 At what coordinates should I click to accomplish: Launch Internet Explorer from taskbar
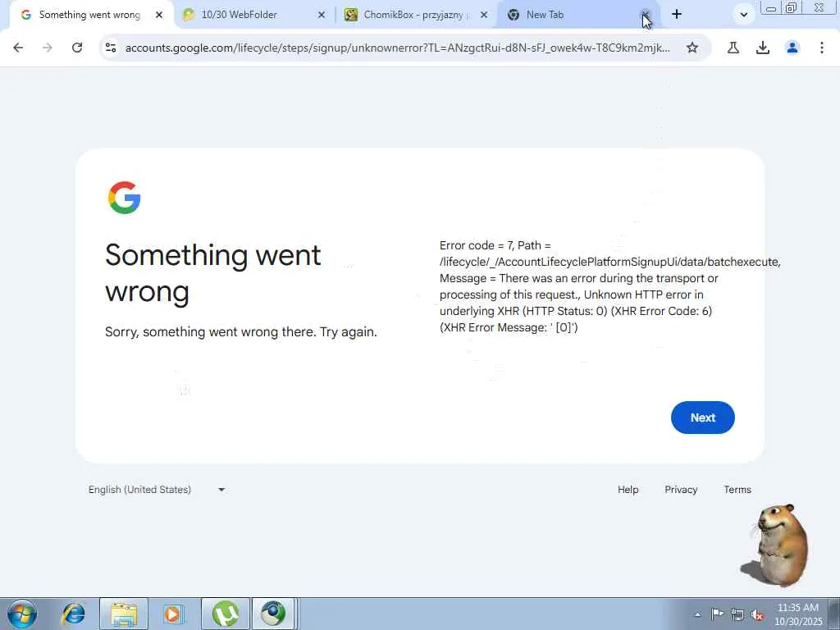click(x=73, y=614)
